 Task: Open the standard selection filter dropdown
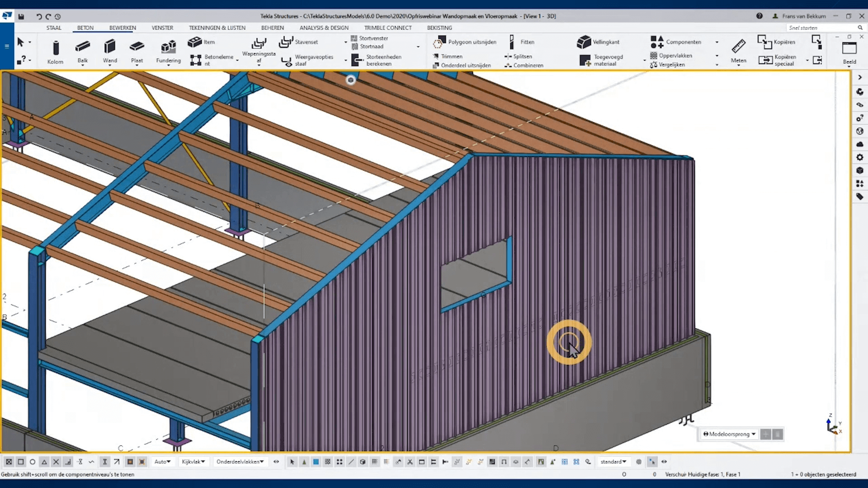613,462
